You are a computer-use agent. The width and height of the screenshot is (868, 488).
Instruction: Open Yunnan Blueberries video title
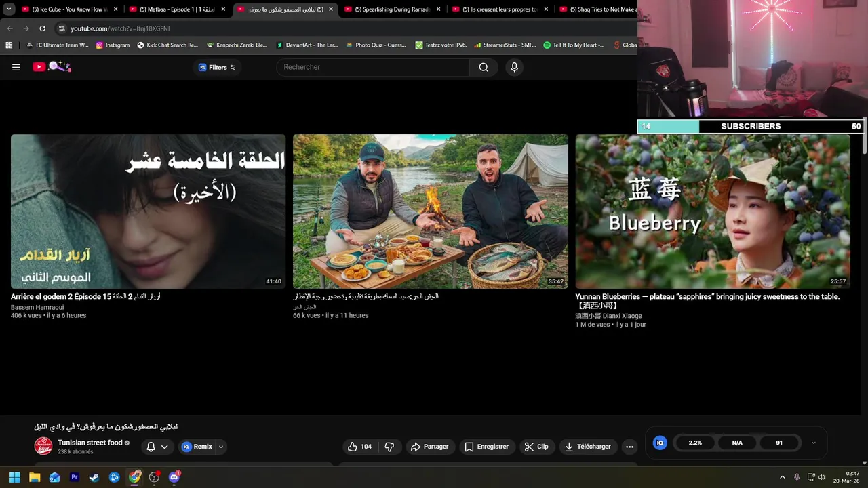coord(707,301)
